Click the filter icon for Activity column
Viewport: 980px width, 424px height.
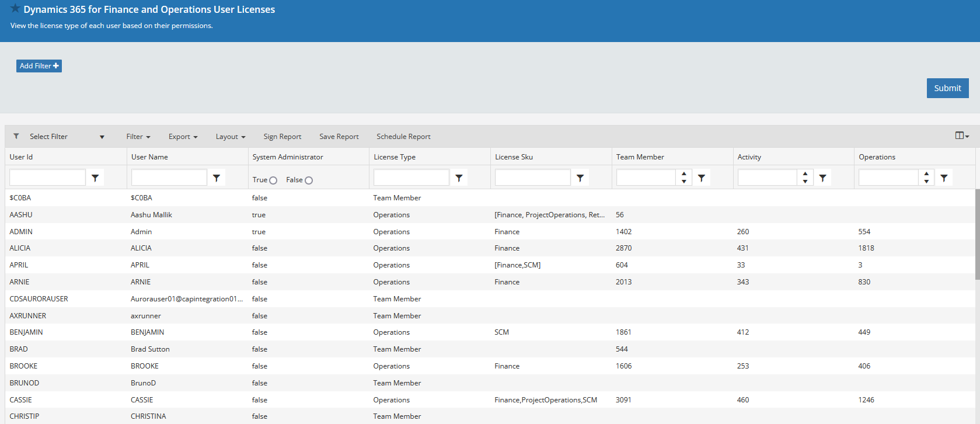click(823, 178)
